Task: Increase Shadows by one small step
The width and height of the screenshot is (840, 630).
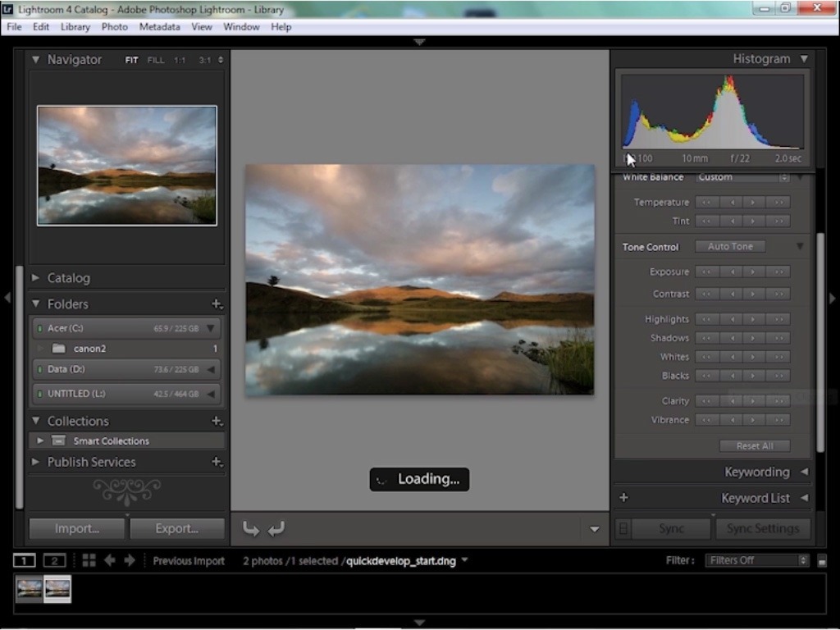Action: pyautogui.click(x=753, y=338)
